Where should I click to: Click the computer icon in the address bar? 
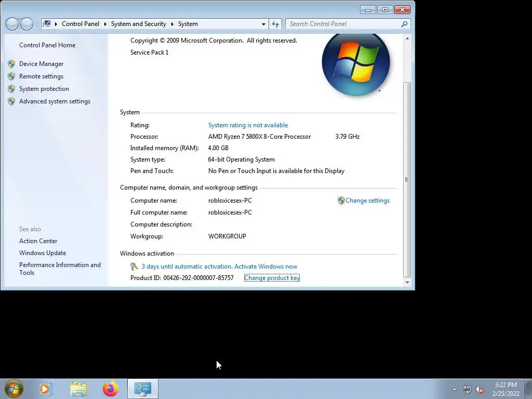click(x=47, y=24)
